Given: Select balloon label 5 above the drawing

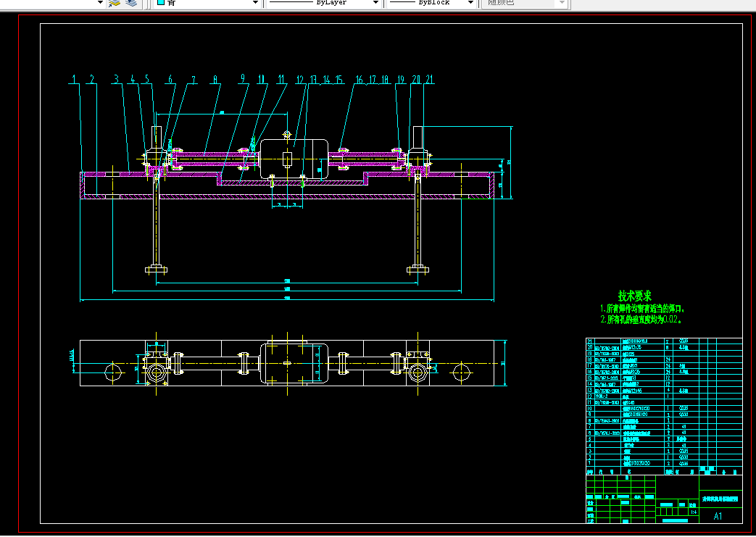Looking at the screenshot, I should (147, 79).
